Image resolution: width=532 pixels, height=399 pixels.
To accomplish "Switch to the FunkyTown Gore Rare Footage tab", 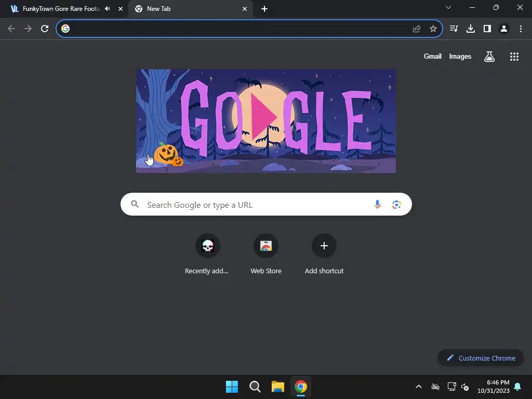I will point(61,9).
